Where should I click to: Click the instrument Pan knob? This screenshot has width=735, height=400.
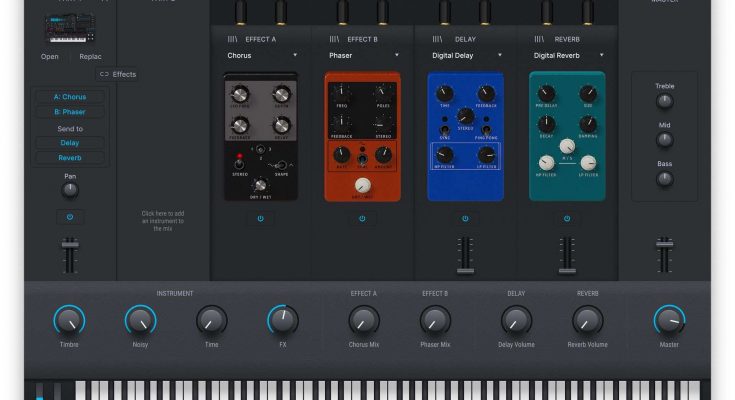(x=70, y=191)
